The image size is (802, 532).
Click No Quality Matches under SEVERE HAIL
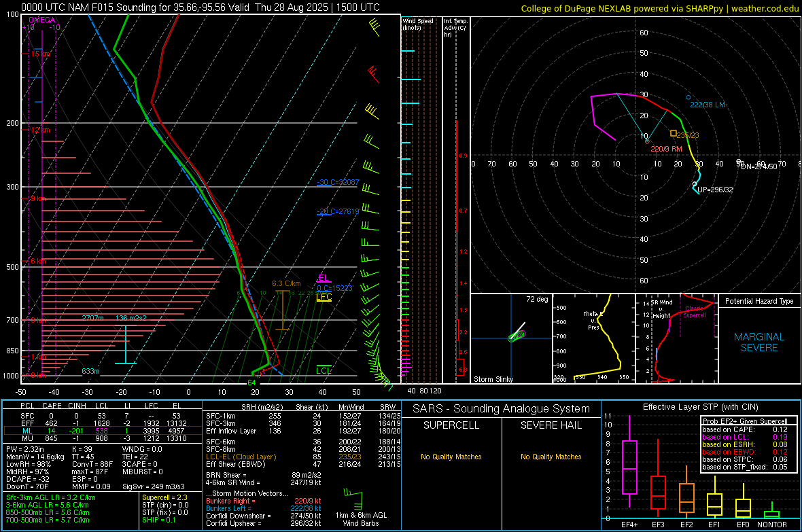pos(551,457)
